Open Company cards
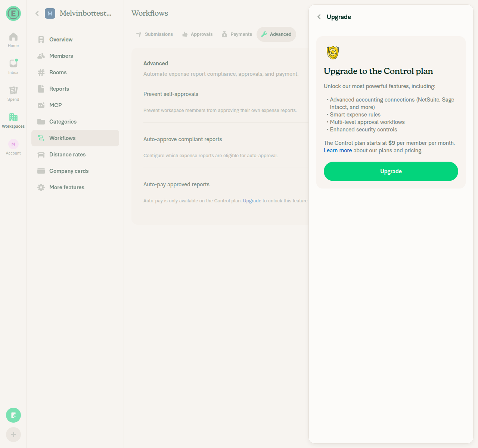The width and height of the screenshot is (478, 448). pyautogui.click(x=75, y=171)
